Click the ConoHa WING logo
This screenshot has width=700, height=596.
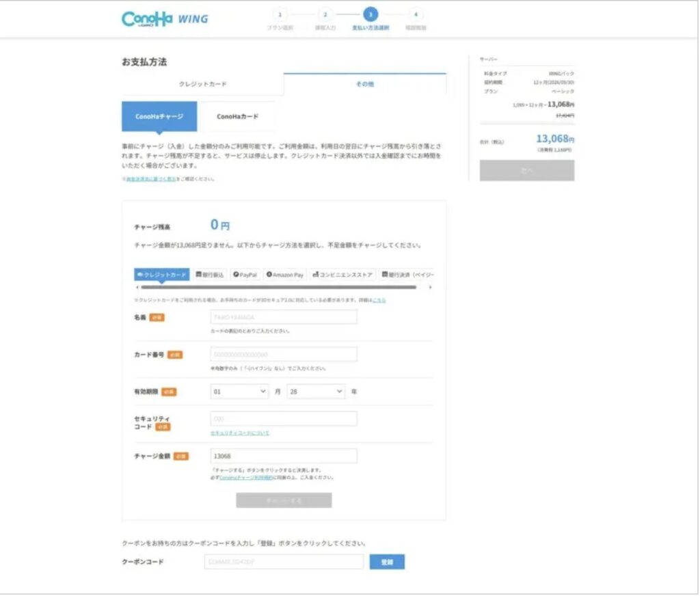pyautogui.click(x=165, y=18)
